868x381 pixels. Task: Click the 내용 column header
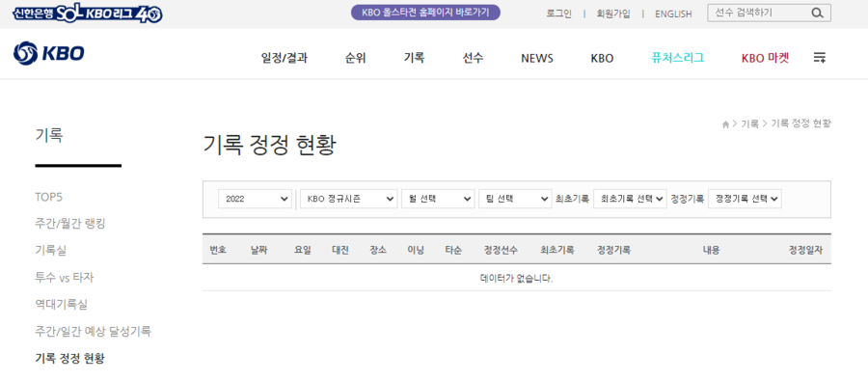712,251
